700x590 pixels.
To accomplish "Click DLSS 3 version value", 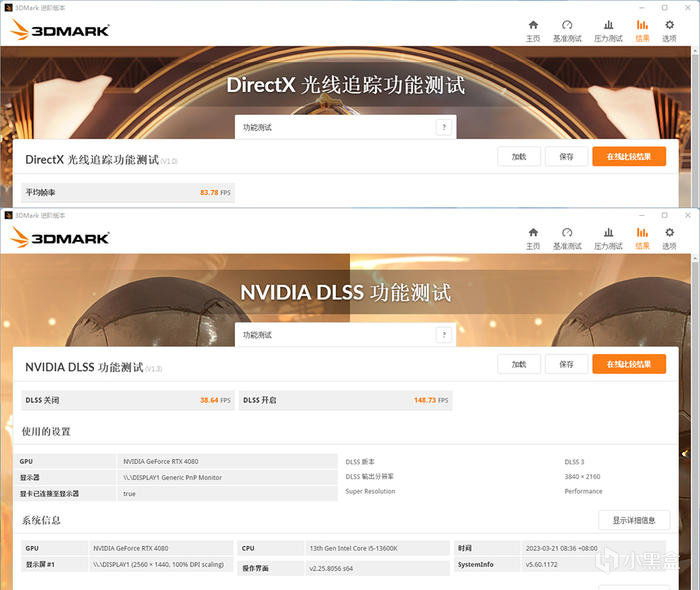I will tap(574, 462).
